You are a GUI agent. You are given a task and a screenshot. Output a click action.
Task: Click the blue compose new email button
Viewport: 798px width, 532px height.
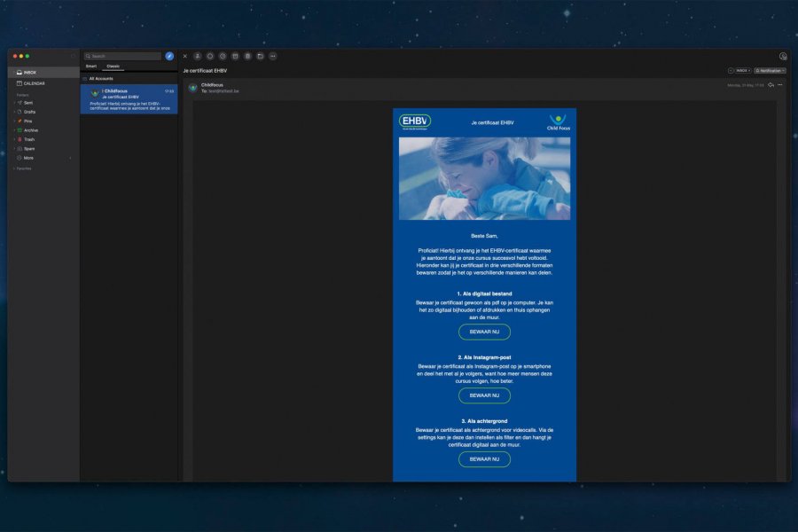click(169, 56)
